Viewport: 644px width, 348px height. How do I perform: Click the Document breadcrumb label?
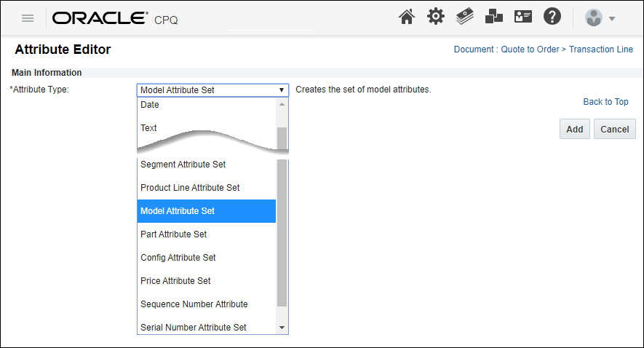(x=474, y=50)
